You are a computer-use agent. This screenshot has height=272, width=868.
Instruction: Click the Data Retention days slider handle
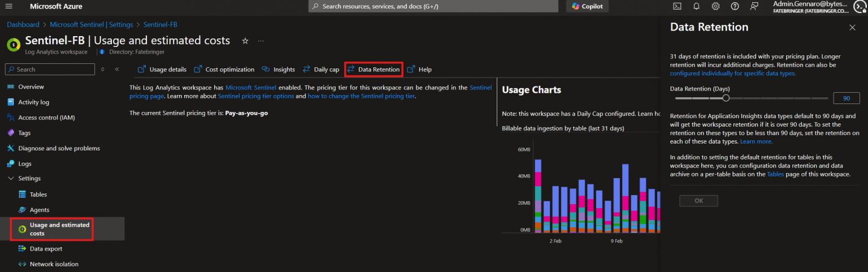point(726,98)
